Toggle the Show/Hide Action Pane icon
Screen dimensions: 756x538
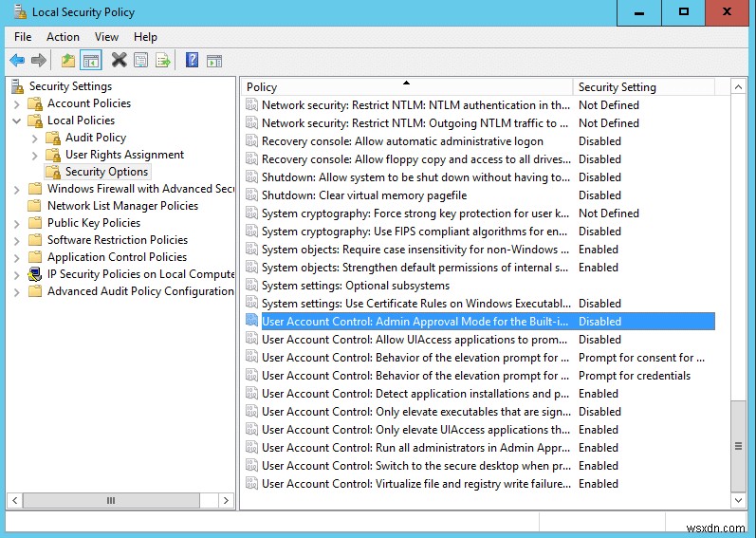pyautogui.click(x=214, y=61)
